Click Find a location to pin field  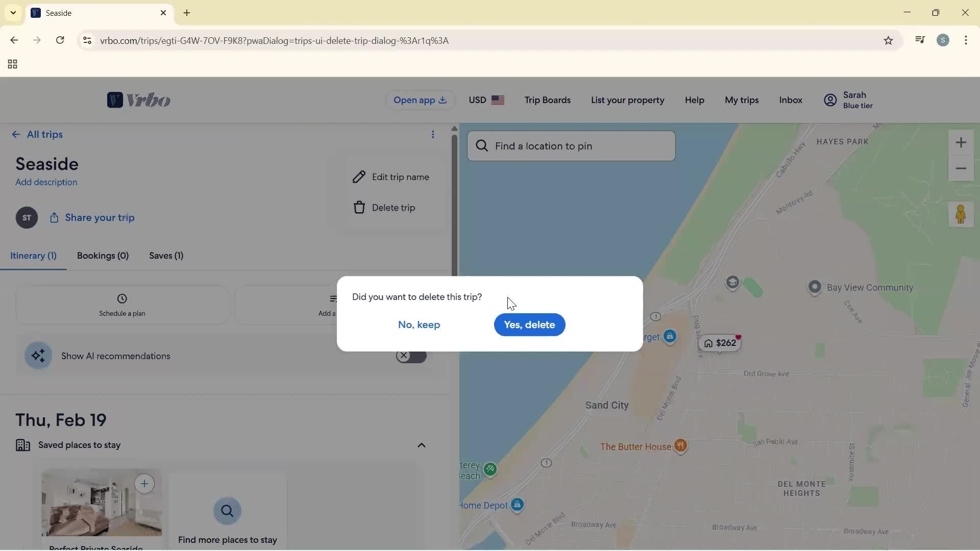571,146
